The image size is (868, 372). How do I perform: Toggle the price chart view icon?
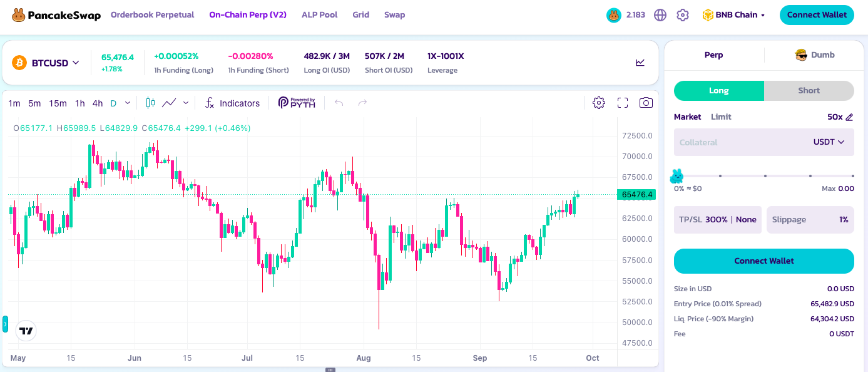(x=640, y=63)
